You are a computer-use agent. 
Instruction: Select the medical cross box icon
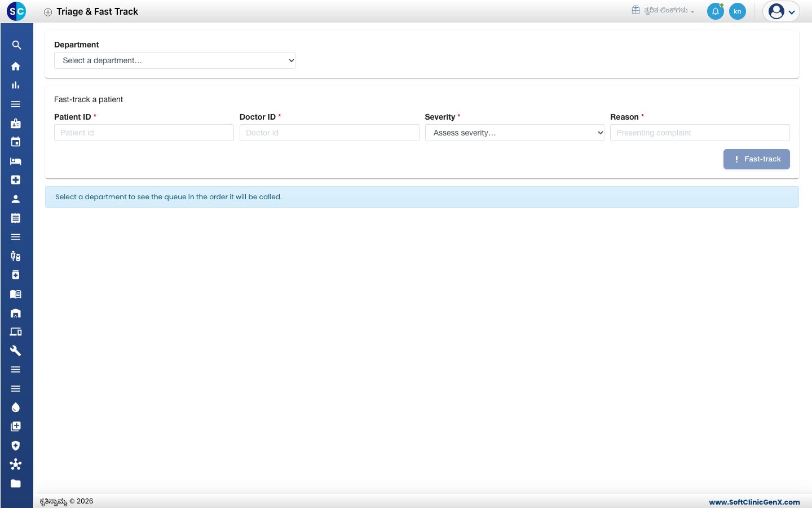(16, 180)
